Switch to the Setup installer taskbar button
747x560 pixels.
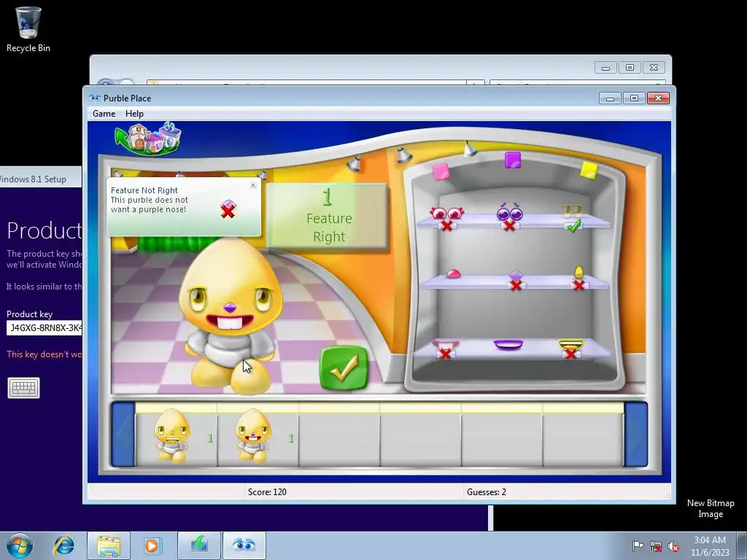coord(198,545)
